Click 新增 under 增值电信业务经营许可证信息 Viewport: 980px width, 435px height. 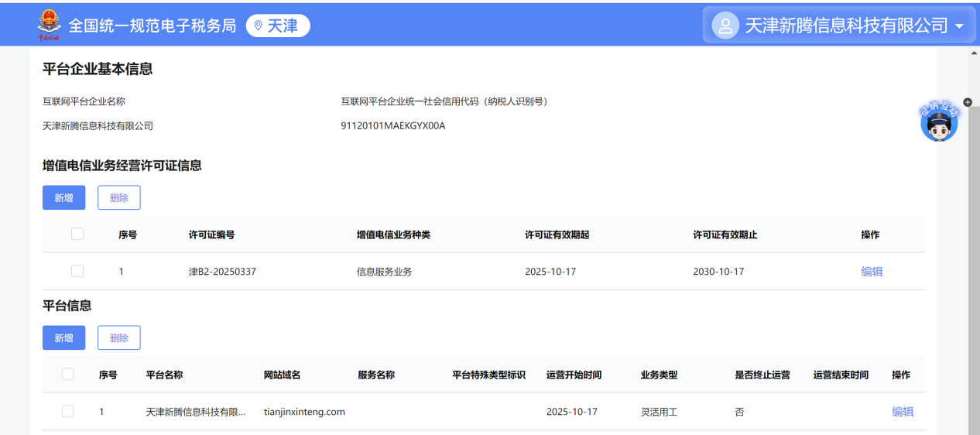[x=63, y=197]
